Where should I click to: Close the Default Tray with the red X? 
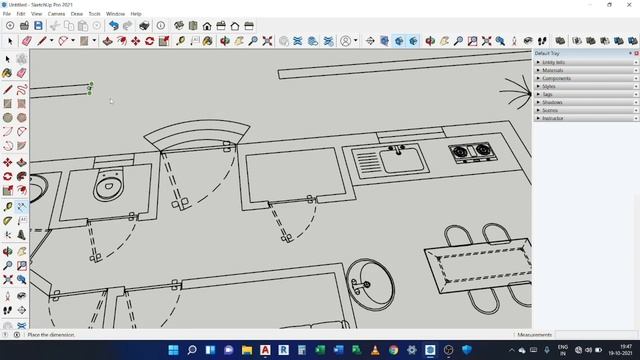tap(636, 53)
